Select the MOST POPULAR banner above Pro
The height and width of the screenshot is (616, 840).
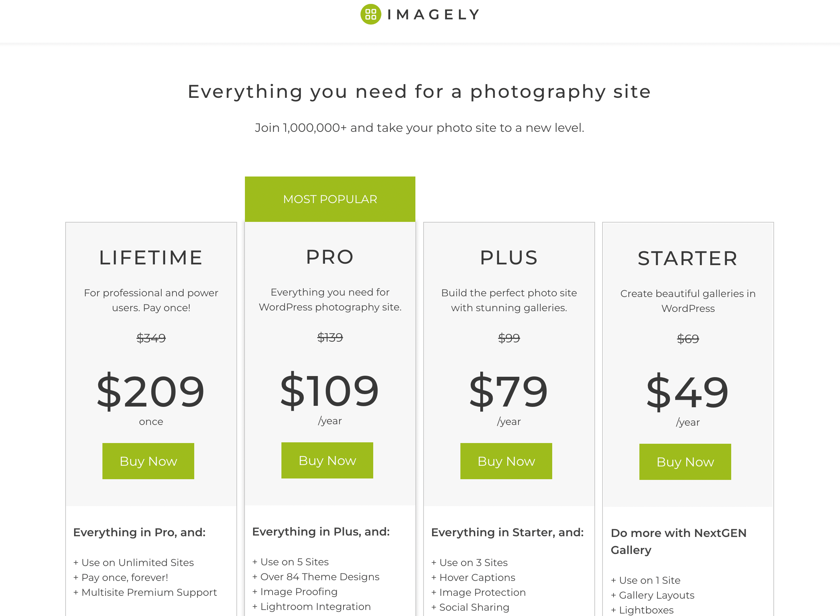[x=330, y=199]
